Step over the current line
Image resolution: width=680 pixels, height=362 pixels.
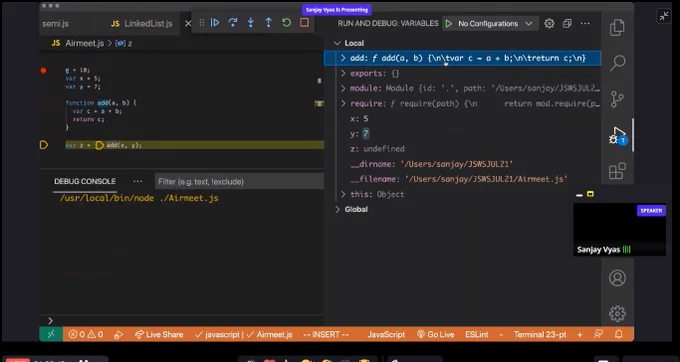233,23
